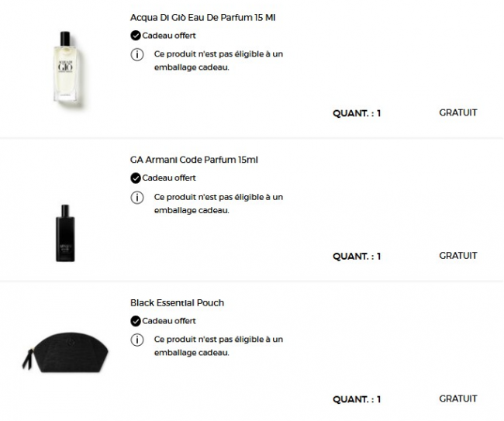Click checkmark icon under Armani Code
Image resolution: width=504 pixels, height=421 pixels.
[x=136, y=178]
